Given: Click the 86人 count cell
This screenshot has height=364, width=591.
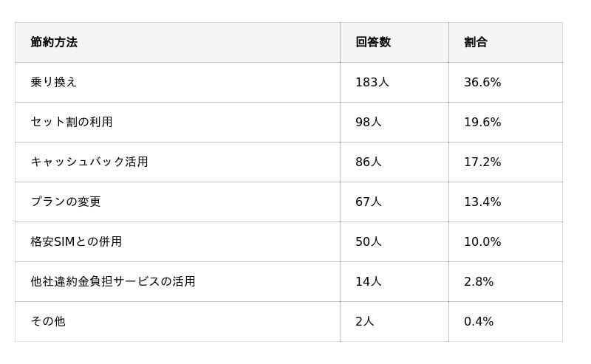Looking at the screenshot, I should click(368, 162).
